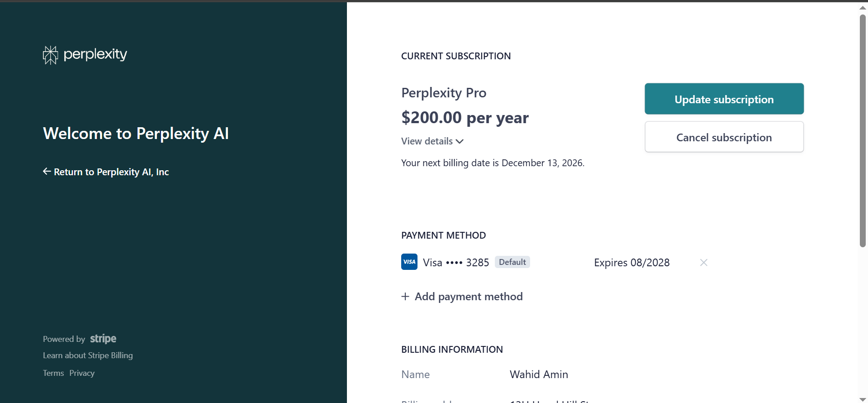This screenshot has height=403, width=868.
Task: Click the Perplexity snowflake logo icon
Action: point(50,55)
